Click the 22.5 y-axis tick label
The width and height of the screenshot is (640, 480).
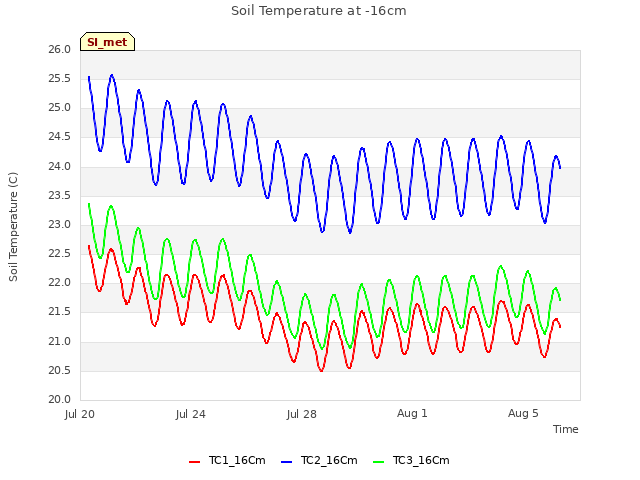60,253
